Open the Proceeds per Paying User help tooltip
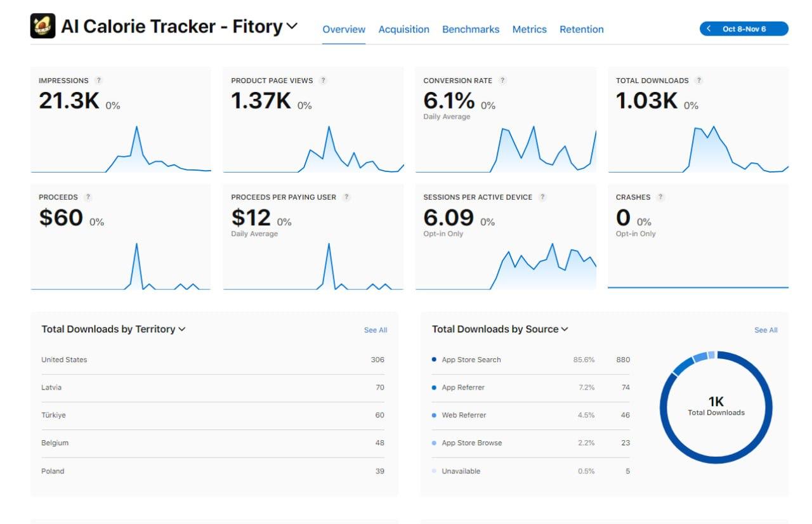The height and width of the screenshot is (524, 812). [346, 197]
